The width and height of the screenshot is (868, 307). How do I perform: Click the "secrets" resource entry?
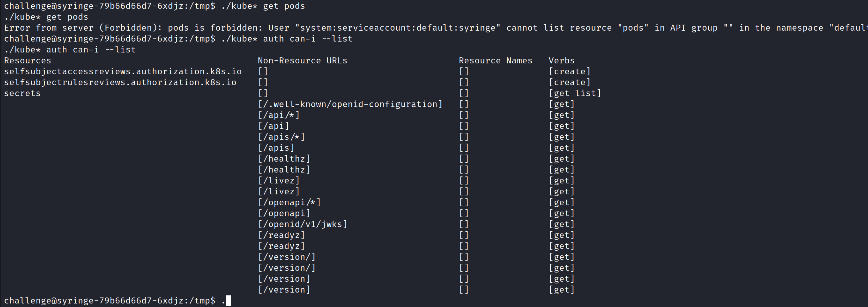point(22,93)
